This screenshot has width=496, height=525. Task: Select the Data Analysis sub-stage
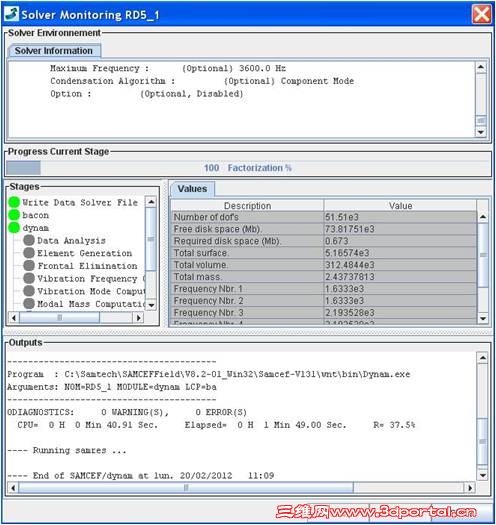click(71, 241)
